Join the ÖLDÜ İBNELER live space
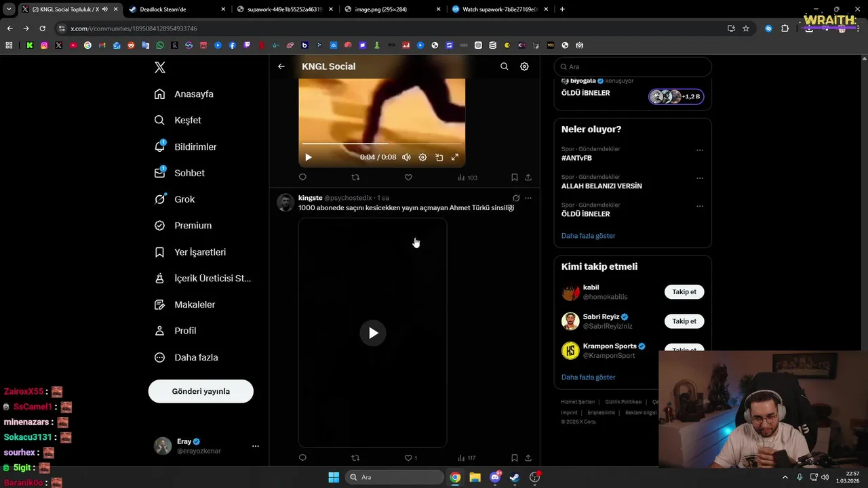 tap(676, 96)
